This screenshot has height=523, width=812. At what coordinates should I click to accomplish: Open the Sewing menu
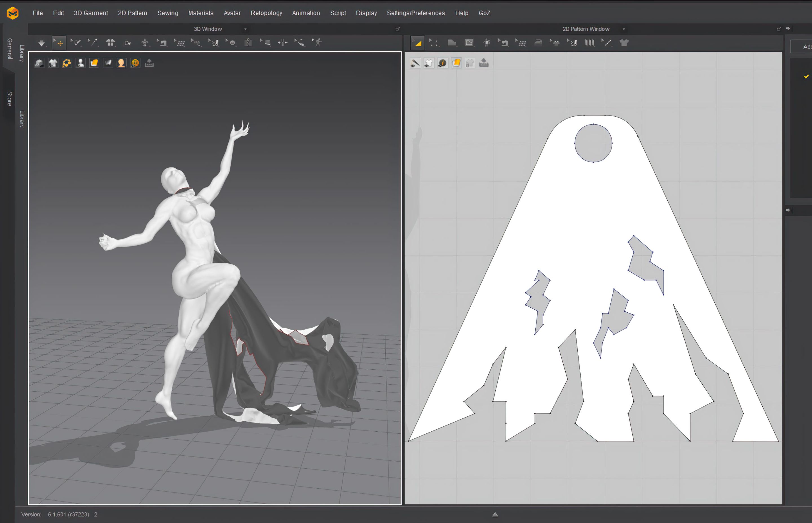coord(168,13)
